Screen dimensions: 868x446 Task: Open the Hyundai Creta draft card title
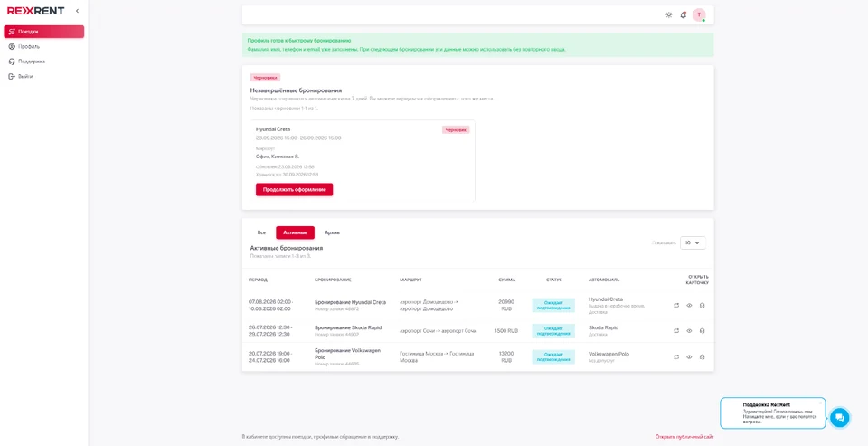[273, 129]
